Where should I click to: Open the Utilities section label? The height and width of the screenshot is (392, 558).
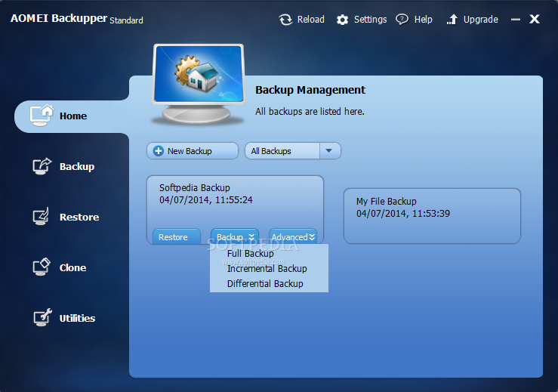[x=77, y=318]
